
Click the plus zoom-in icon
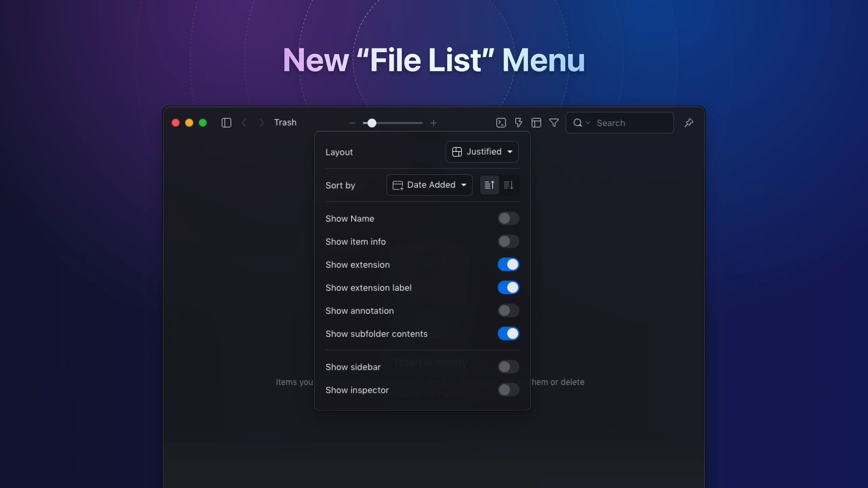coord(434,123)
